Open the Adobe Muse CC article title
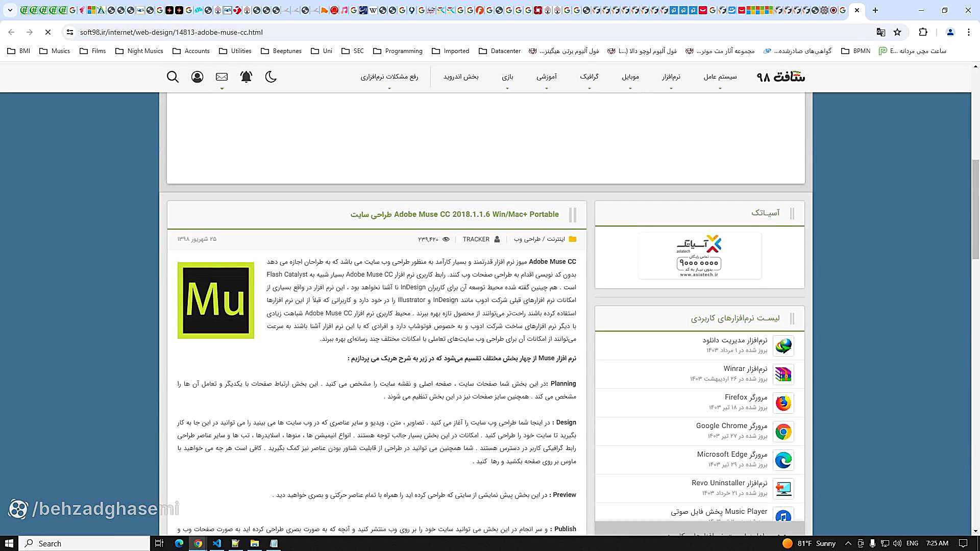This screenshot has height=551, width=980. coord(454,214)
